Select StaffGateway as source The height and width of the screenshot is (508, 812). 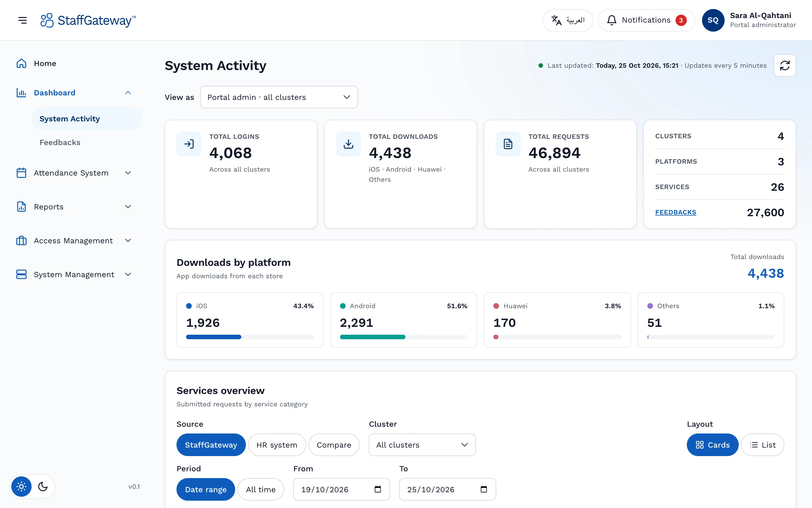point(211,444)
